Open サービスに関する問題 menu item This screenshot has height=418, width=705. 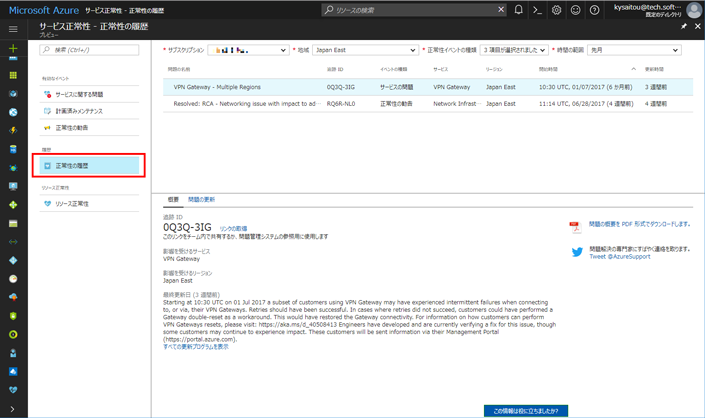[89, 94]
